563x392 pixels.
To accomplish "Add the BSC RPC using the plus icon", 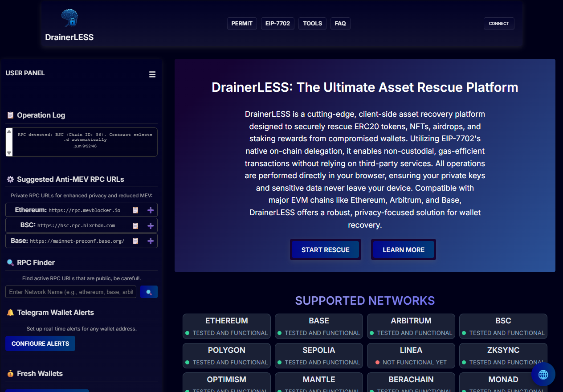I will [150, 225].
